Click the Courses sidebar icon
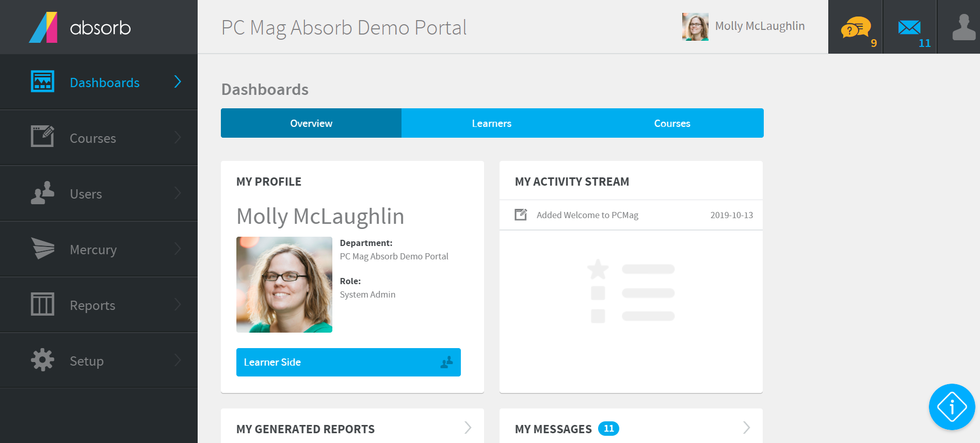Image resolution: width=980 pixels, height=443 pixels. click(x=42, y=136)
